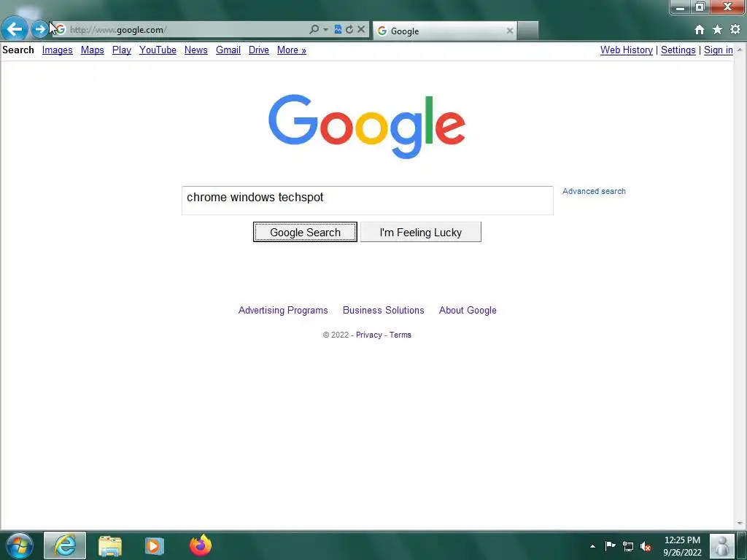Launch Windows Media Player from taskbar

point(154,545)
